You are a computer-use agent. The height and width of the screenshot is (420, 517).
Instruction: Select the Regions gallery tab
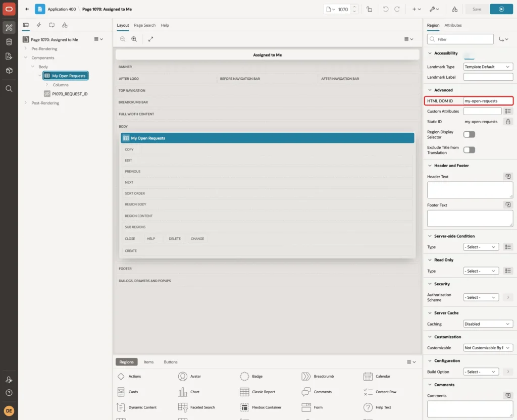(x=126, y=362)
